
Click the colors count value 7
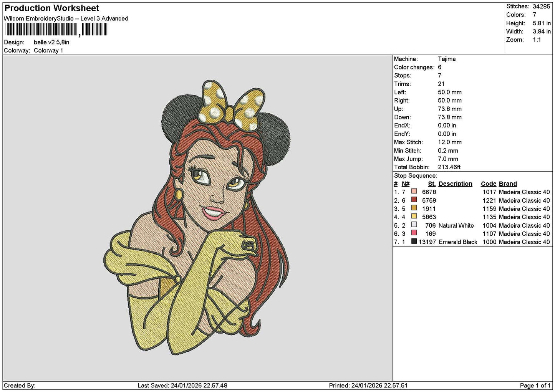[x=535, y=15]
